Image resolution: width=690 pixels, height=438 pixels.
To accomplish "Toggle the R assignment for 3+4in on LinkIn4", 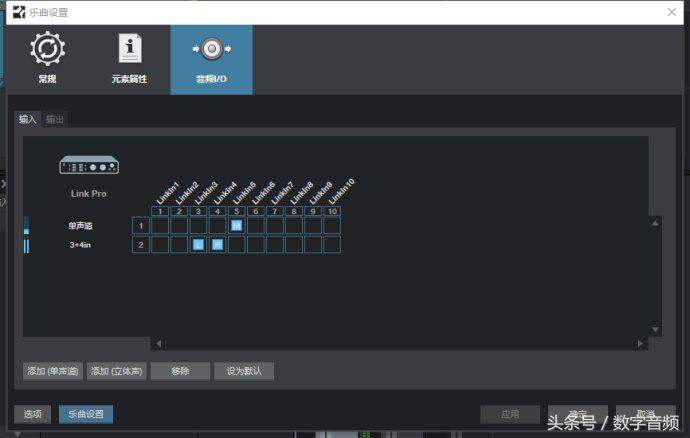I will (217, 245).
